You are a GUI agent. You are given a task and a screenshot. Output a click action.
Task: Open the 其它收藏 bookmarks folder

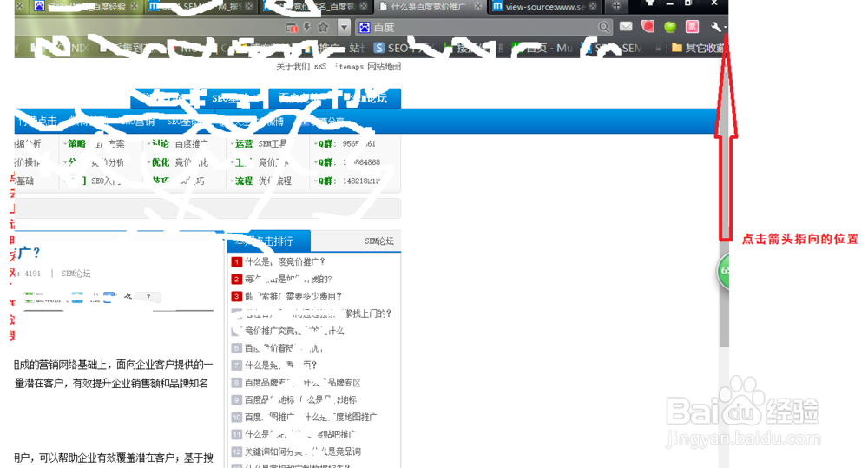click(x=697, y=48)
